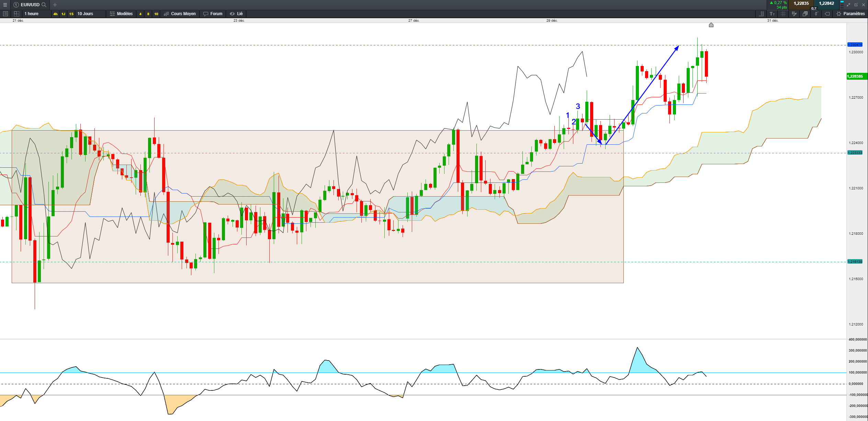Open the list panel icon
868x421 pixels.
[5, 14]
